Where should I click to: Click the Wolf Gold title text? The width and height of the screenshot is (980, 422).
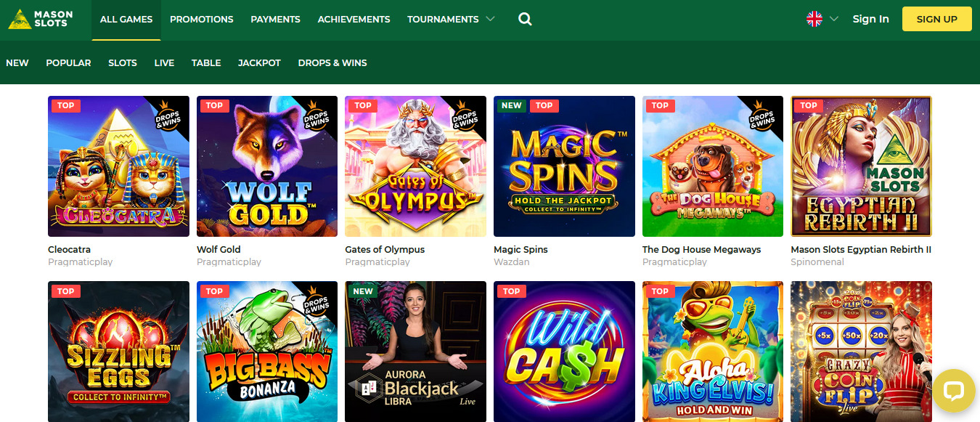[x=219, y=249]
